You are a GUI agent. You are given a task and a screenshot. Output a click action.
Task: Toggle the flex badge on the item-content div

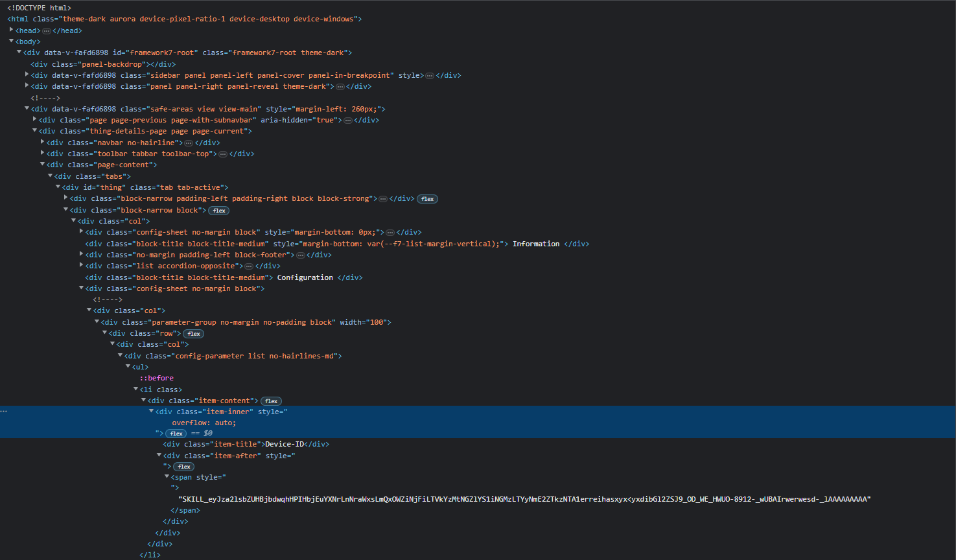(x=271, y=401)
